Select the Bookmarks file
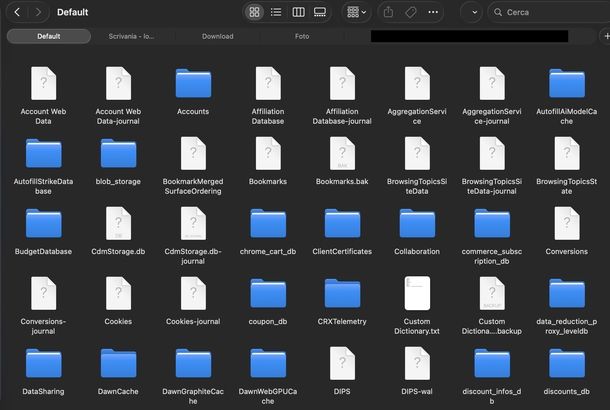Screen dimensions: 610x410 268,160
